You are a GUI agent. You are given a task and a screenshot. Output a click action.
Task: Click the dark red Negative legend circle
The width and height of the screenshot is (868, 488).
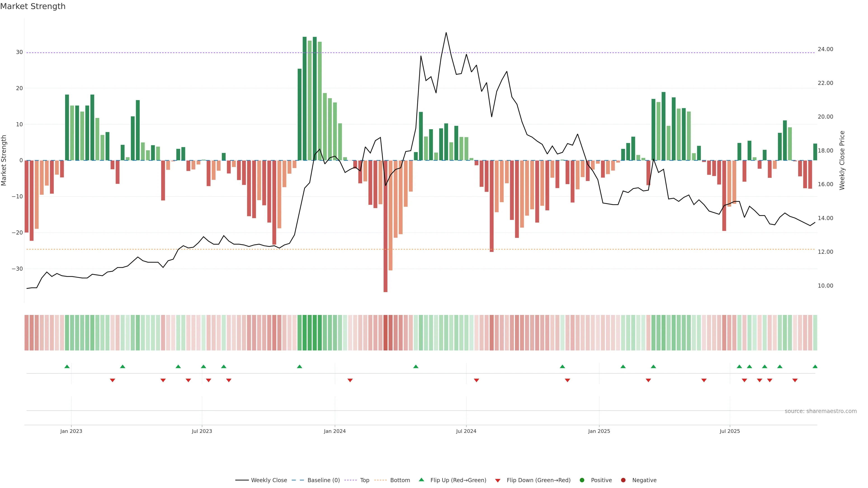623,480
